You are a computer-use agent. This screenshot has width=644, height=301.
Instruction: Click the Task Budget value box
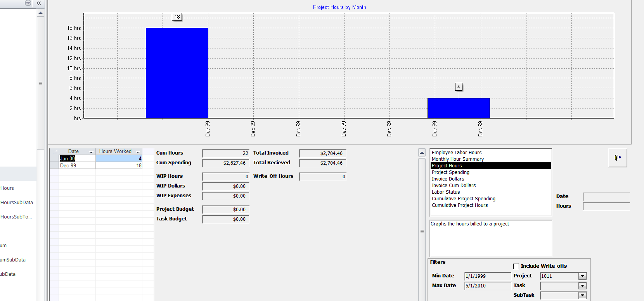pos(226,219)
